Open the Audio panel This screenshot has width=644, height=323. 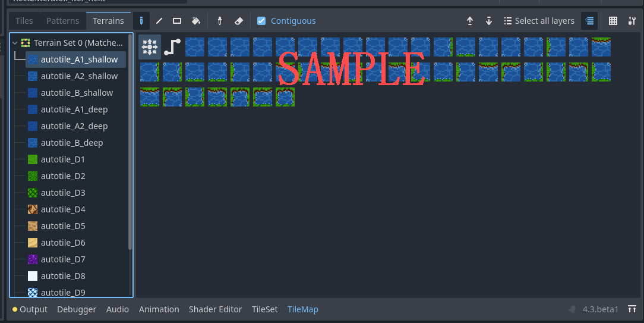click(x=118, y=309)
